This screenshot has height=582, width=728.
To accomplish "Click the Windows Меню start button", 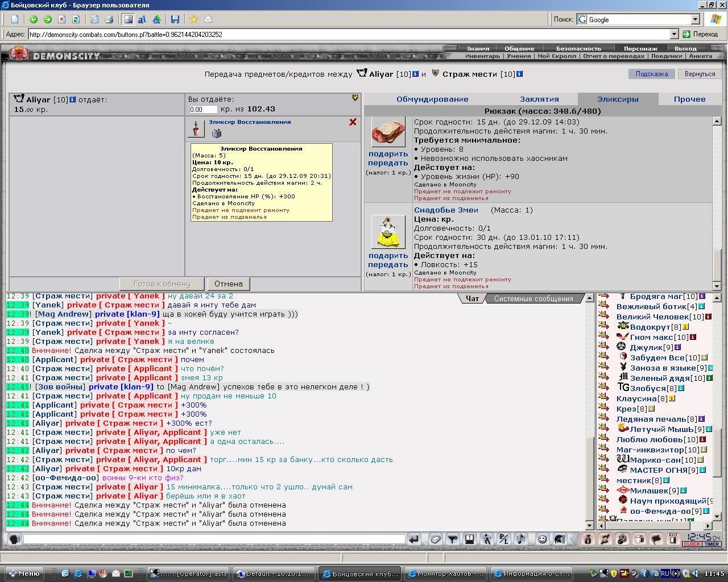I will click(x=23, y=573).
